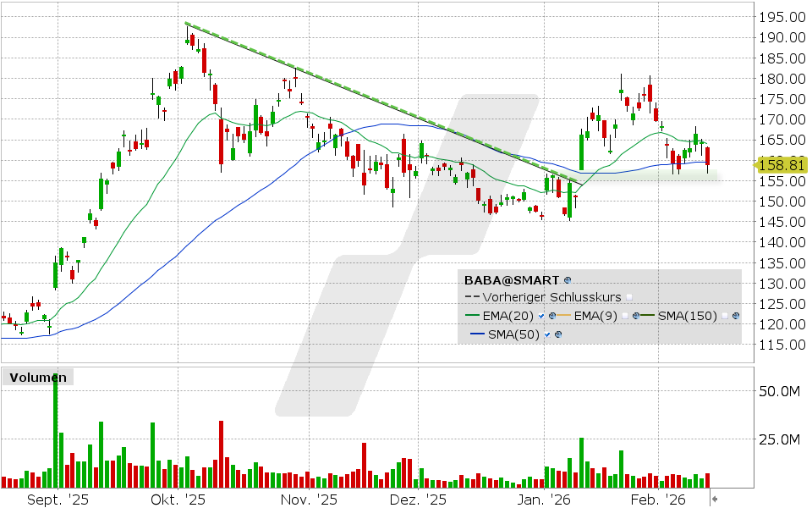This screenshot has height=508, width=812.
Task: Enable the SMA(150) checkbox
Action: pyautogui.click(x=723, y=316)
